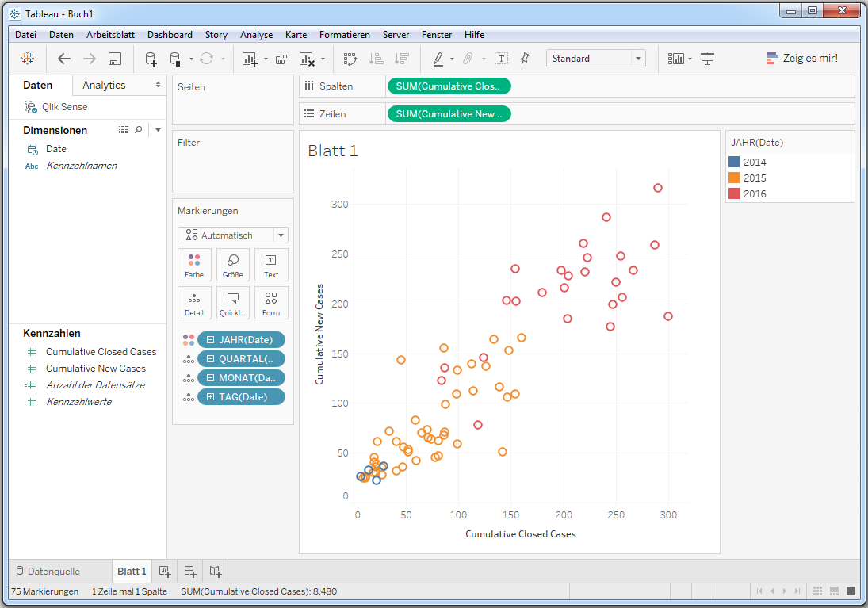Open the QuickInfo tooltip card
Screen dimensions: 868x608
(x=232, y=303)
